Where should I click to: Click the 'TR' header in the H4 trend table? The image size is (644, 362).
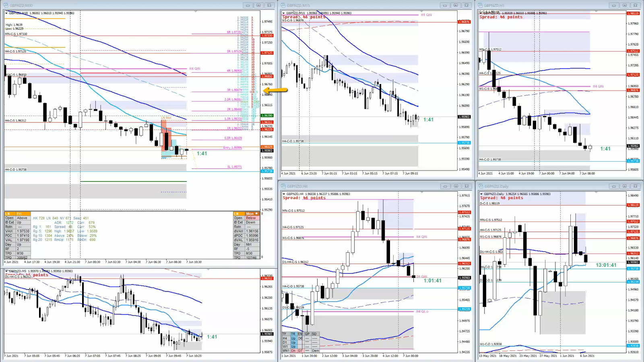[293, 334]
